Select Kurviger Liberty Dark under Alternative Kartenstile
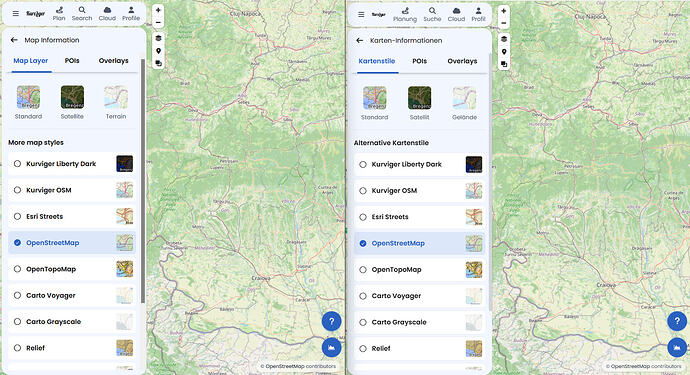The width and height of the screenshot is (690, 375). pyautogui.click(x=419, y=164)
